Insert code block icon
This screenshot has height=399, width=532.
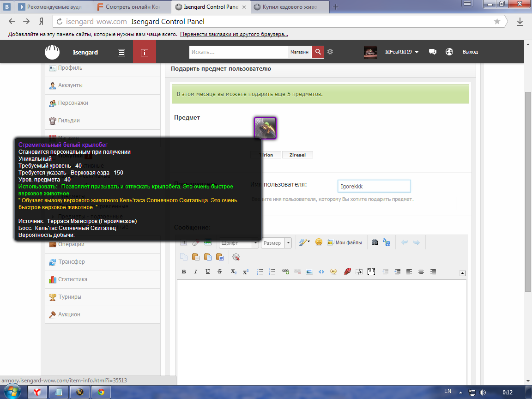(321, 272)
